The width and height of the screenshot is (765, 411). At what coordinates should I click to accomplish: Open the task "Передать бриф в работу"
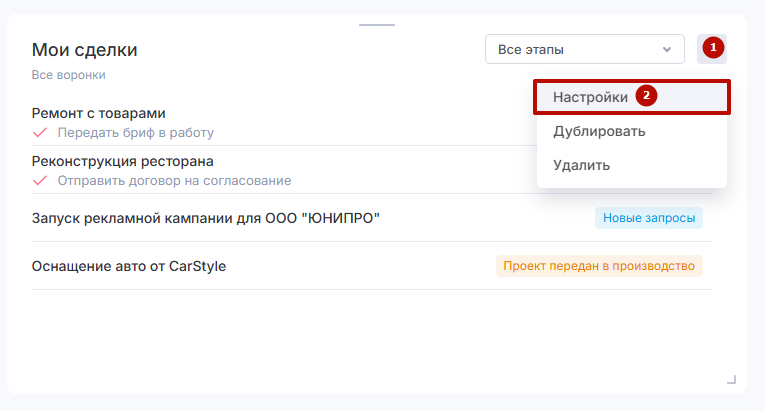coord(135,132)
